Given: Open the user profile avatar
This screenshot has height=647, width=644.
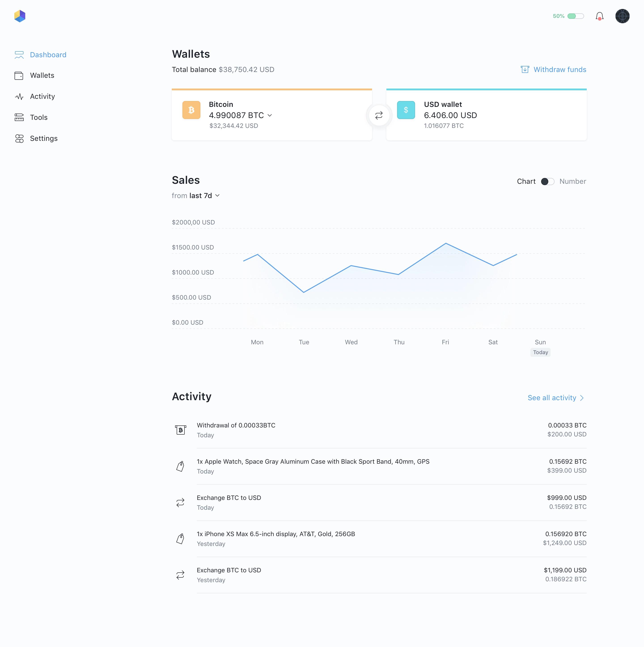Looking at the screenshot, I should (x=622, y=16).
